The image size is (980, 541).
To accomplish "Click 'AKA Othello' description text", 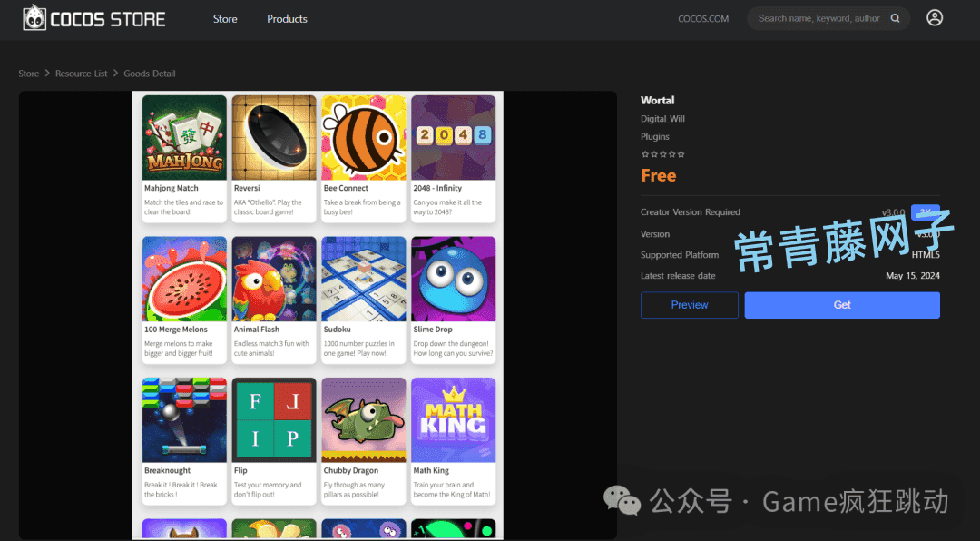I will (268, 207).
